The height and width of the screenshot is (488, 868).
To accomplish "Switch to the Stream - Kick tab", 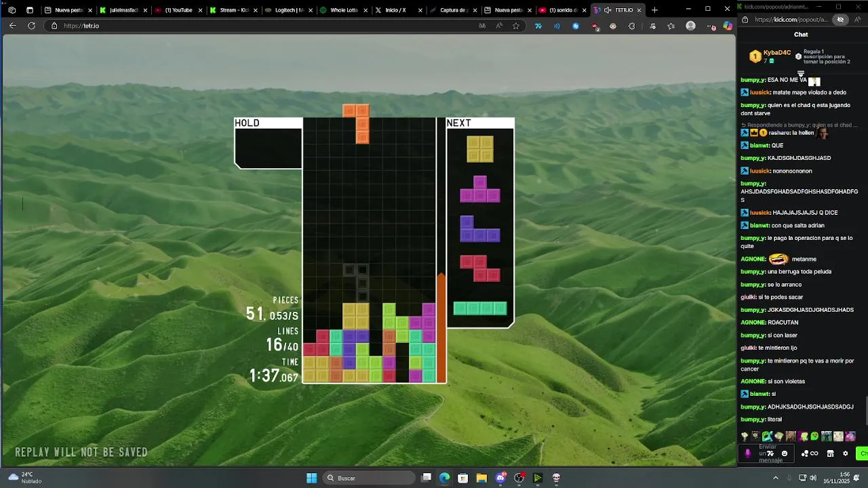I will tap(233, 10).
